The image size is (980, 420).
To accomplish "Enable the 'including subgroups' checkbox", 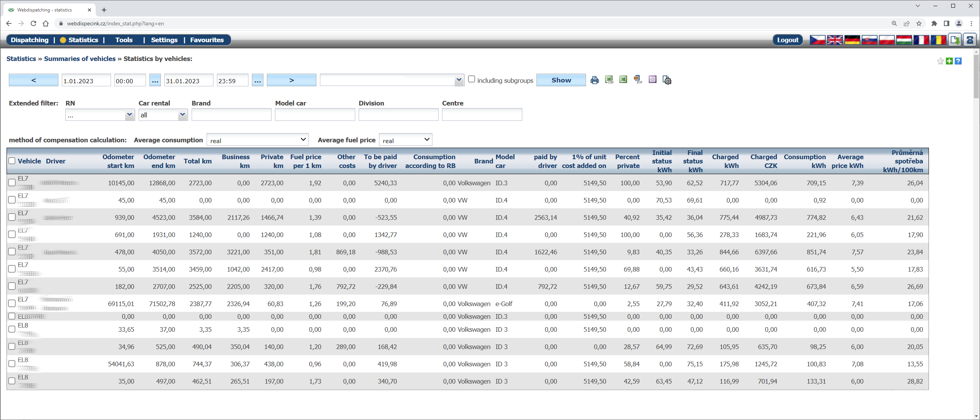I will click(472, 79).
